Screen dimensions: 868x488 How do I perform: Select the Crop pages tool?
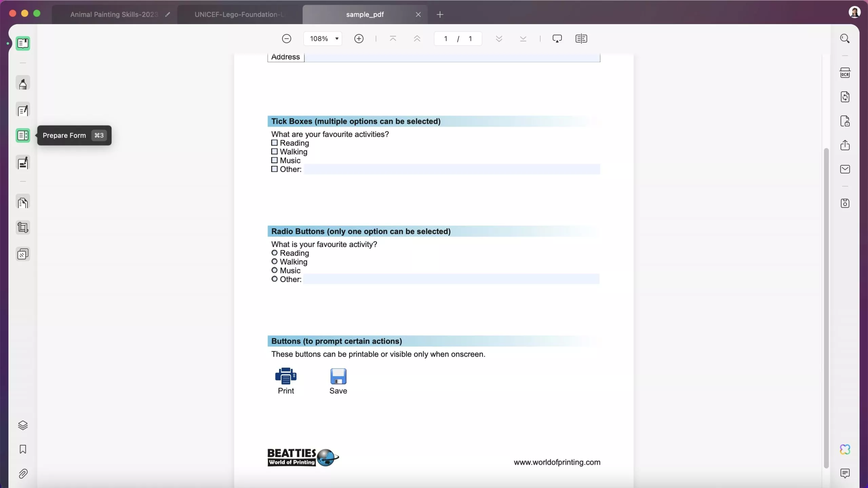[23, 227]
